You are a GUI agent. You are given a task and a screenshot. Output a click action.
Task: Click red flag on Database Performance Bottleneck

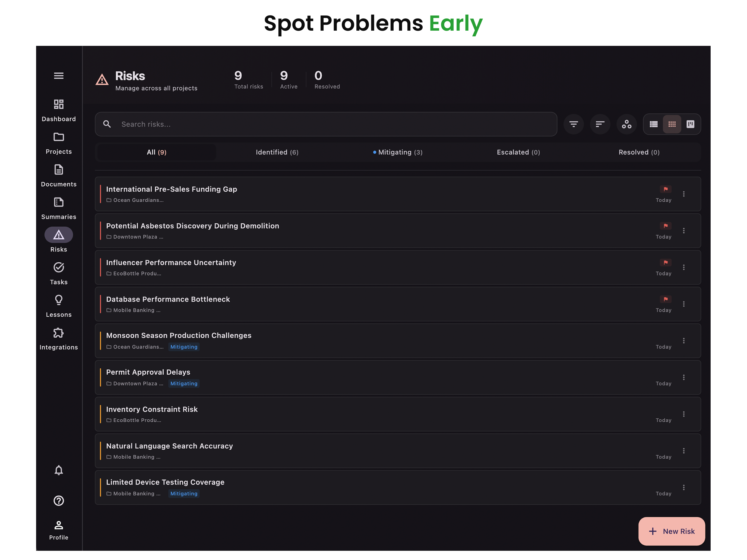pos(666,299)
